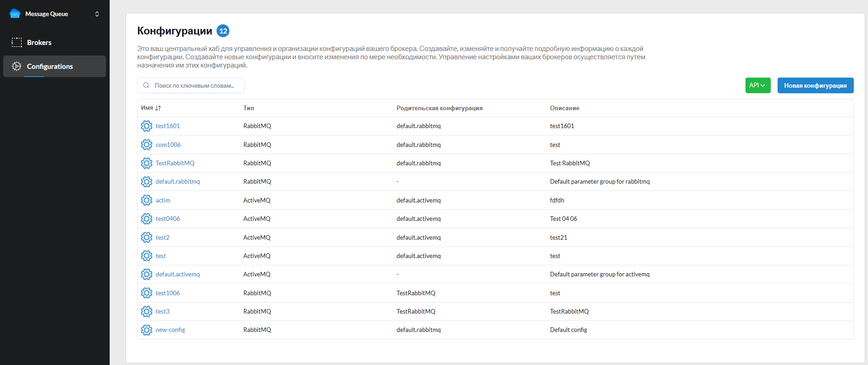Click the 'Test 04 06' description cell
The image size is (868, 365).
click(x=563, y=219)
